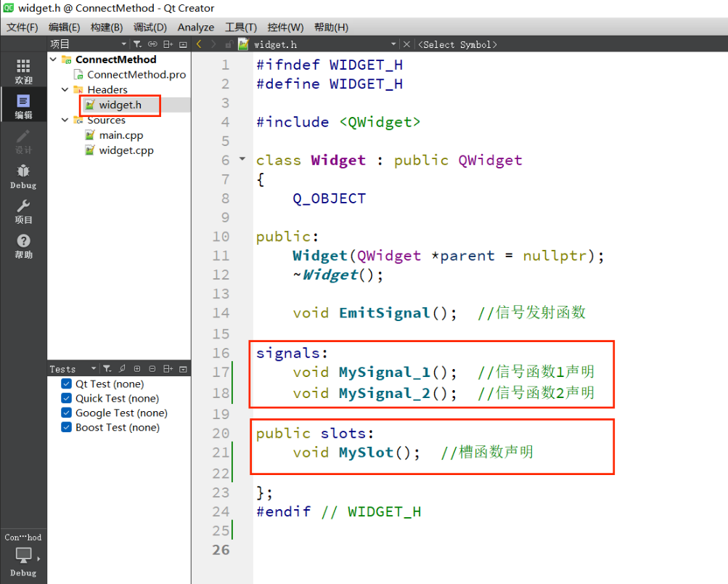This screenshot has height=584, width=728.
Task: Collapse the Sources folder
Action: (65, 120)
